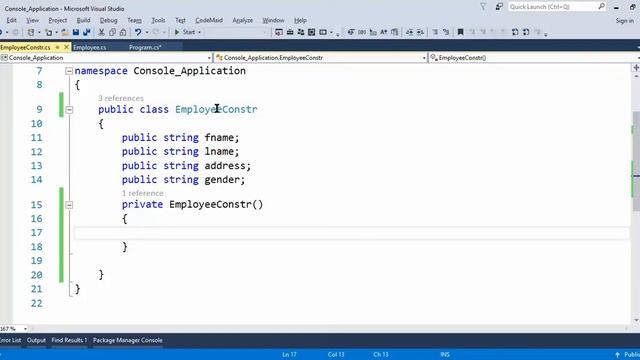The image size is (640, 360).
Task: Click 'Ln 17' in status bar
Action: [289, 355]
